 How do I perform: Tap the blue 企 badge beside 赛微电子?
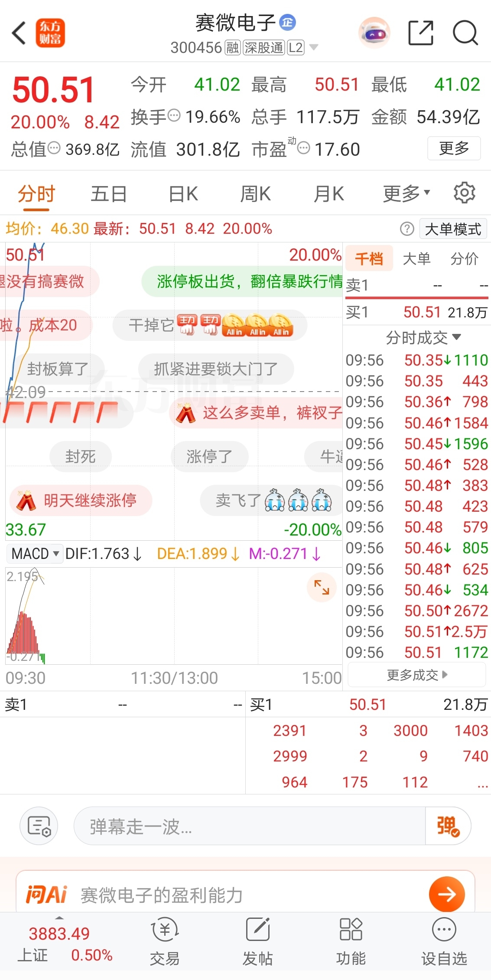point(287,23)
